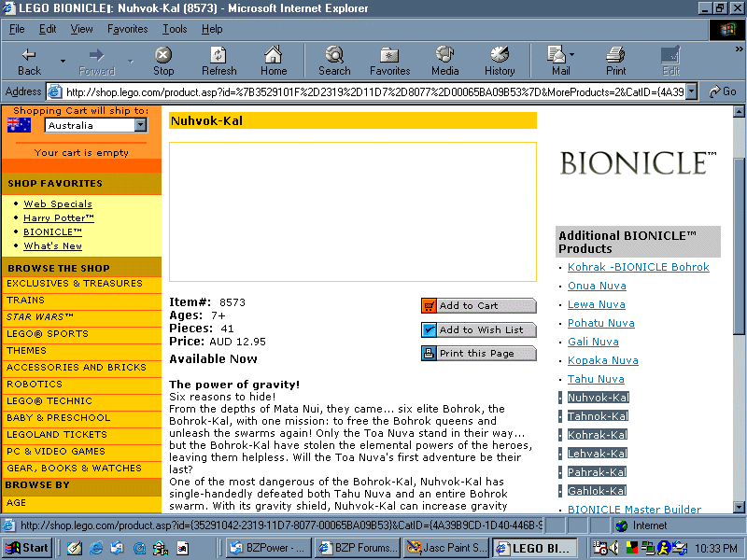Click the Go button beside address bar
Screen dimensions: 747x560
[722, 91]
